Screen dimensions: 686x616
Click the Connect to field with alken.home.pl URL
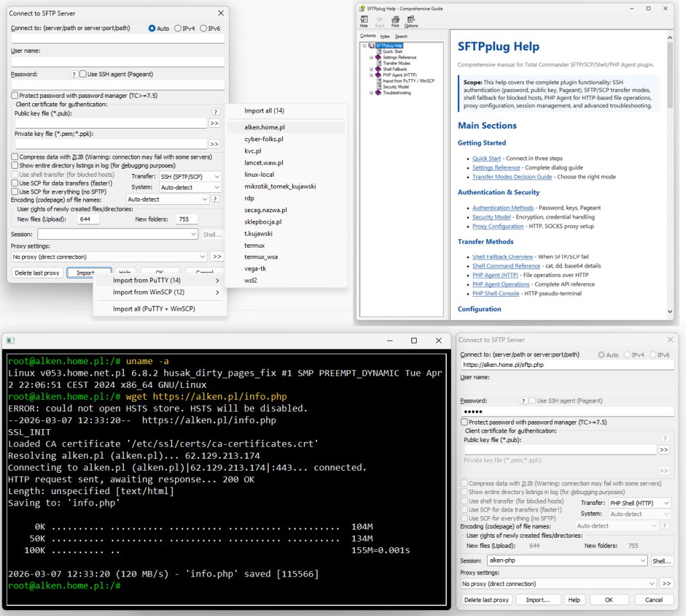[x=567, y=365]
